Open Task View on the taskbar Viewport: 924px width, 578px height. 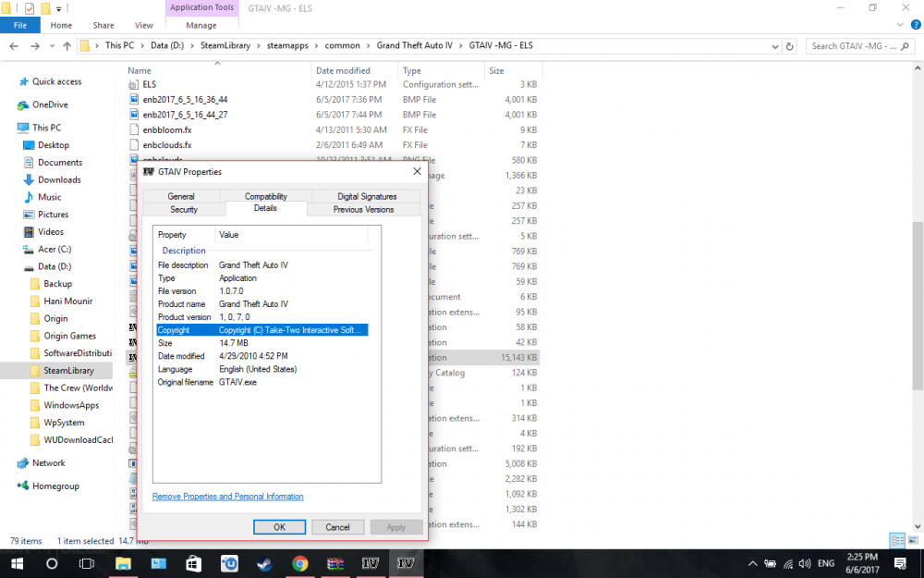coord(87,564)
